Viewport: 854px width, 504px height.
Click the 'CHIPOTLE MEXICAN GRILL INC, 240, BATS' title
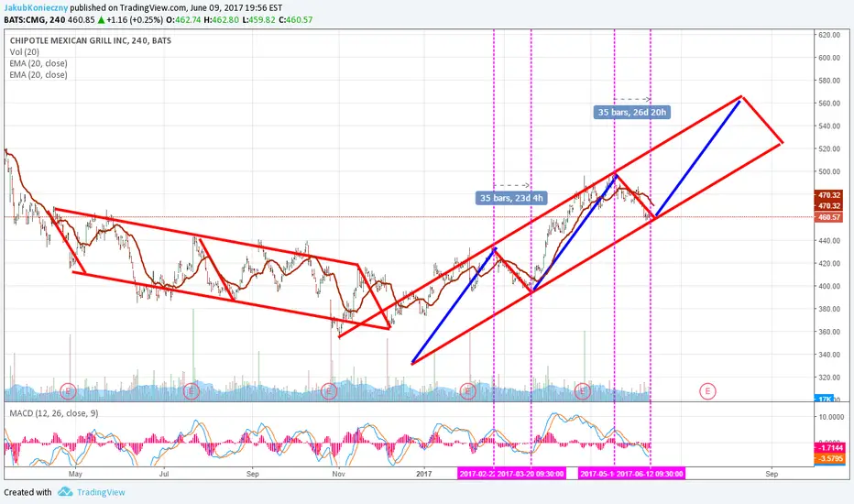coord(91,40)
